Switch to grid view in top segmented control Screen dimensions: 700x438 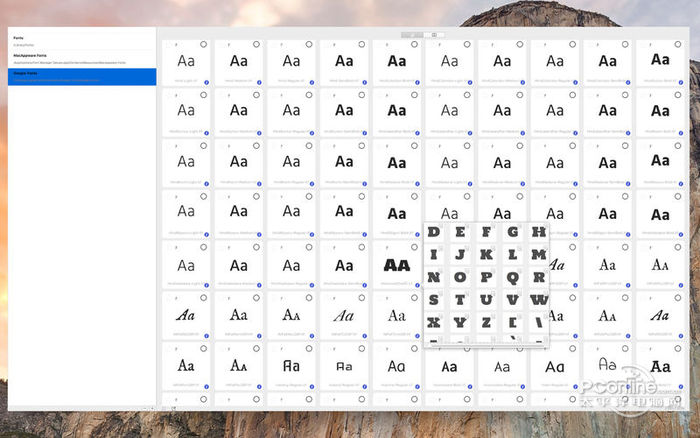coord(434,34)
